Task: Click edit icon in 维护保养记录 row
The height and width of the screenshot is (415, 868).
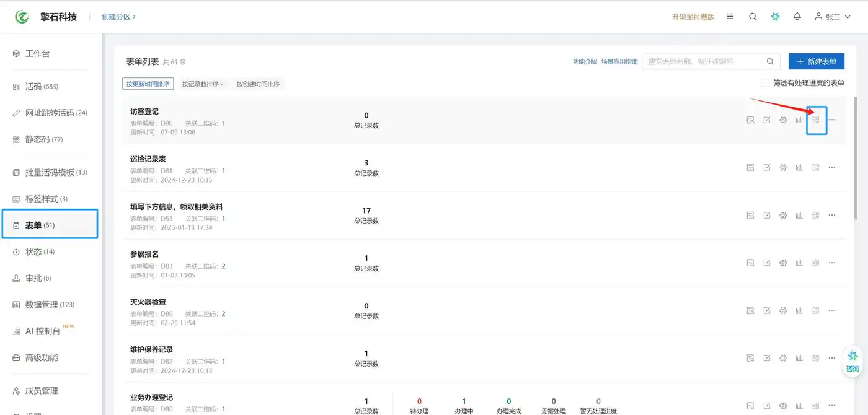Action: pos(767,358)
